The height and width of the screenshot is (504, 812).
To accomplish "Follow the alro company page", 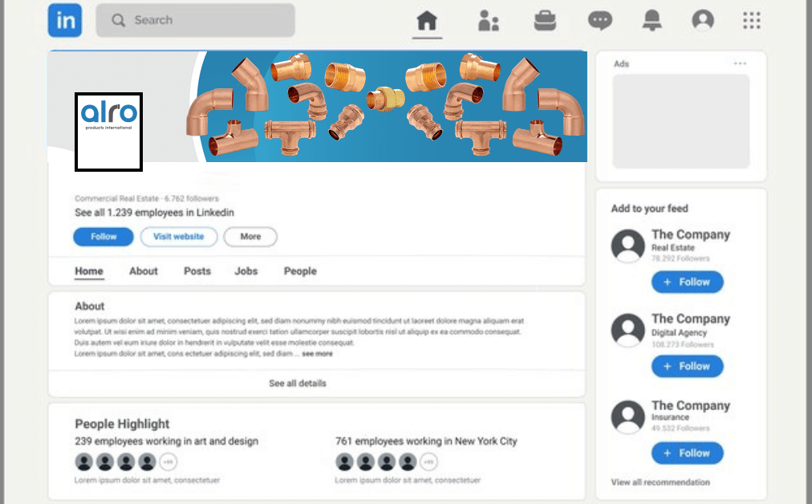I will click(x=104, y=237).
